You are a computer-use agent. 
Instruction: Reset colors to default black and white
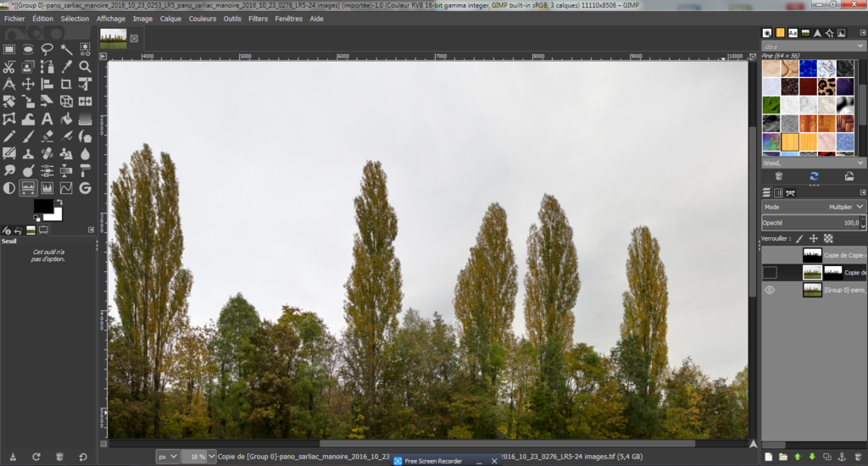36,218
